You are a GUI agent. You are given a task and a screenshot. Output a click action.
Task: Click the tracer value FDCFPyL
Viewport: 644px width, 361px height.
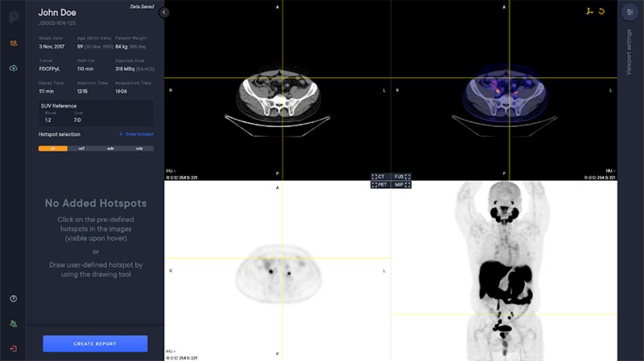pyautogui.click(x=50, y=69)
